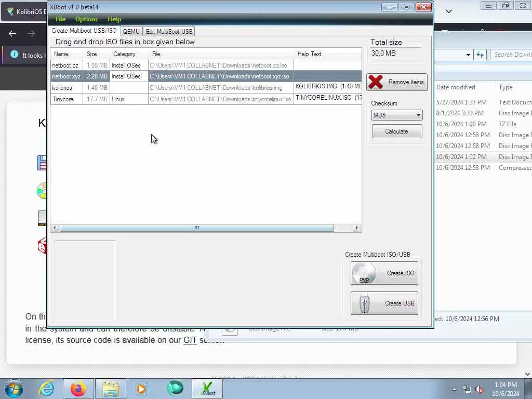The height and width of the screenshot is (399, 532).
Task: Select the KolibriOS browser tab
Action: coord(24,12)
